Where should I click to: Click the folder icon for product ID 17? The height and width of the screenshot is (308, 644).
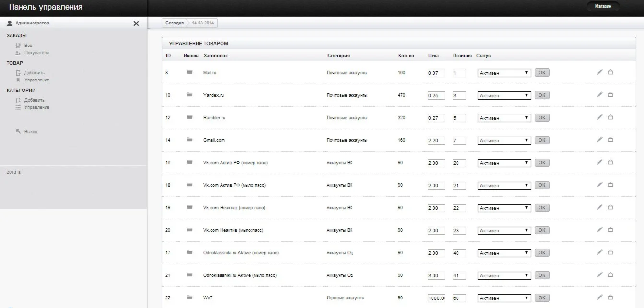(190, 252)
